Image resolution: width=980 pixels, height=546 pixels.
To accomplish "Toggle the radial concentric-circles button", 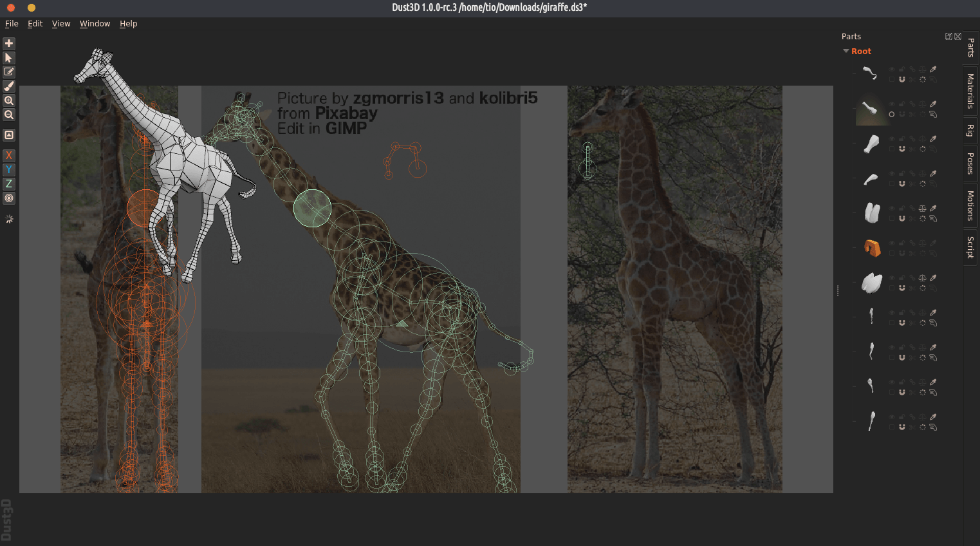I will 9,198.
